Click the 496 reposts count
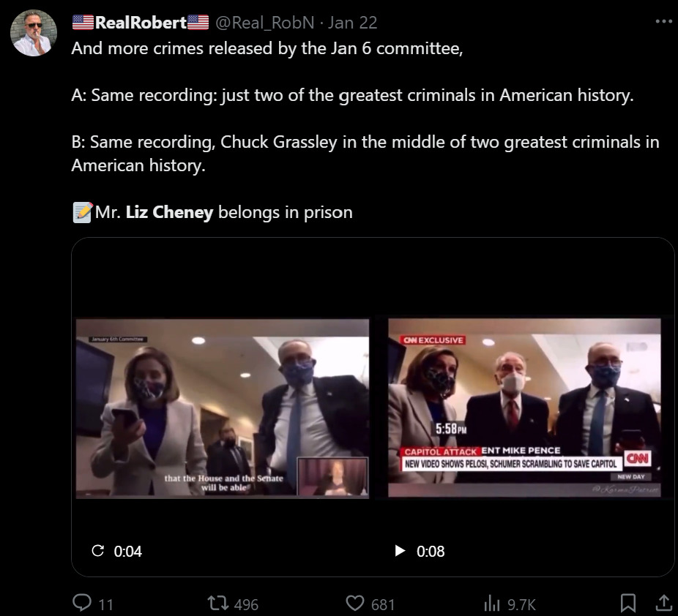The image size is (678, 616). 246,604
